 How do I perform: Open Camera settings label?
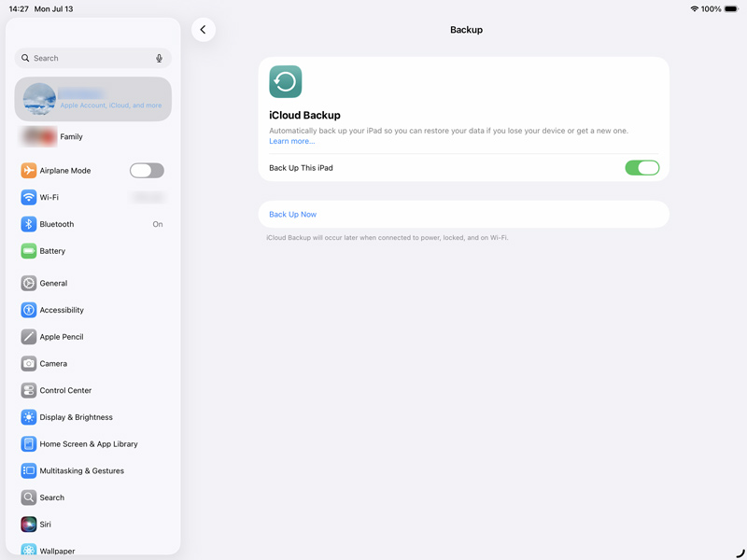(53, 363)
